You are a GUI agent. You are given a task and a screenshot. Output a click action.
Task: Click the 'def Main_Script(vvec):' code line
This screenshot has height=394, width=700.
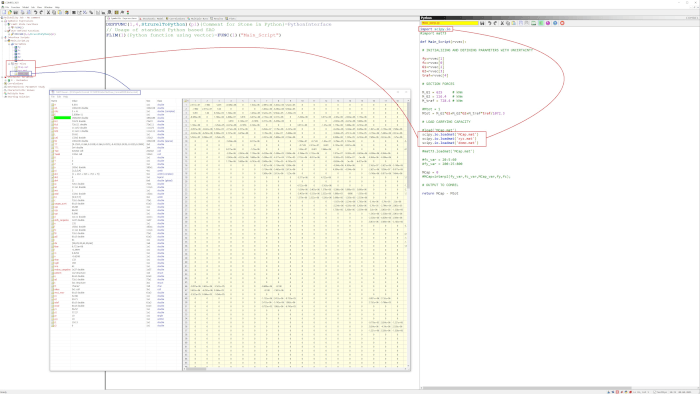coord(443,41)
